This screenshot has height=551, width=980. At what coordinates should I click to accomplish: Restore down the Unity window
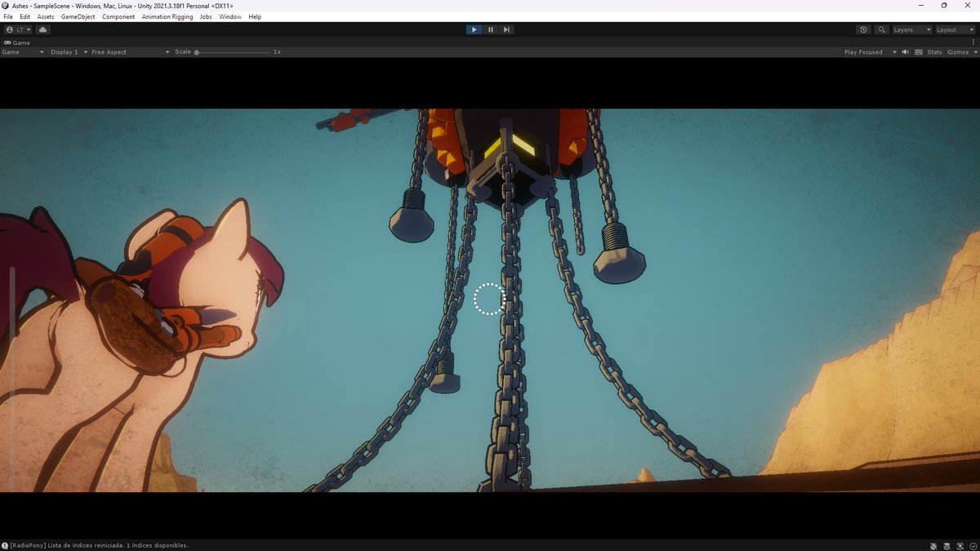943,5
